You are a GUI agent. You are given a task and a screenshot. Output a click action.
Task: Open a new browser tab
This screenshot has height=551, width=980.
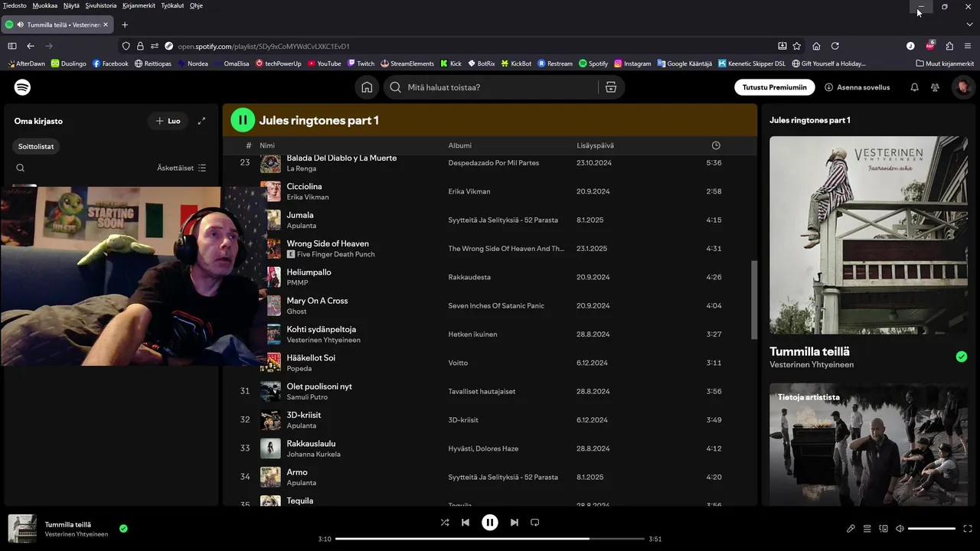click(x=125, y=24)
